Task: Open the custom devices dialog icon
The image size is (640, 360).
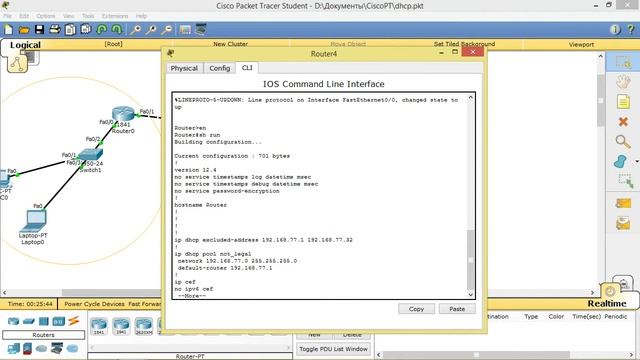Action: (x=200, y=29)
